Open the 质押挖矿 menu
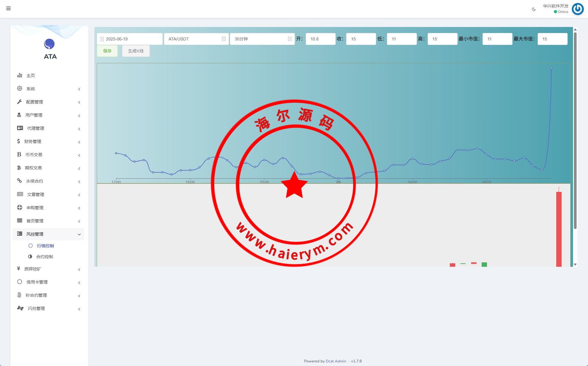Viewport: 588px width, 366px height. (x=33, y=269)
